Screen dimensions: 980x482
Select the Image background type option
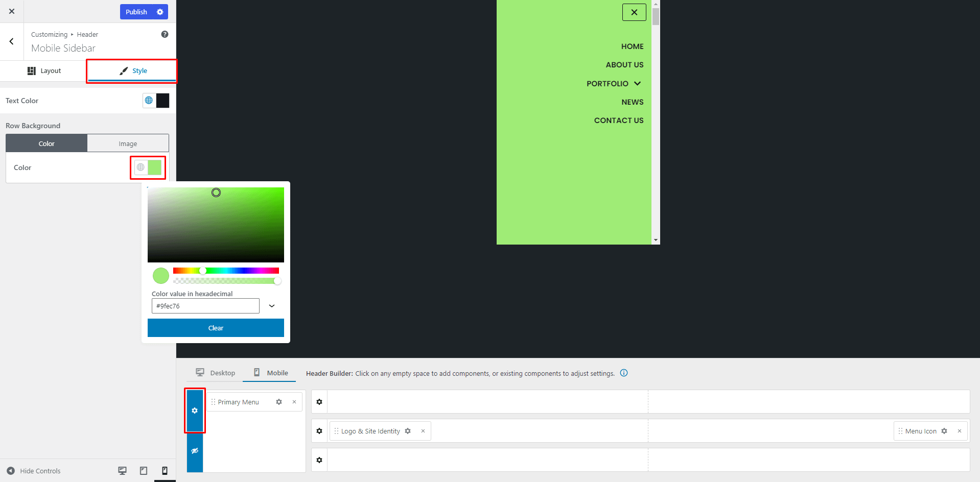click(128, 143)
